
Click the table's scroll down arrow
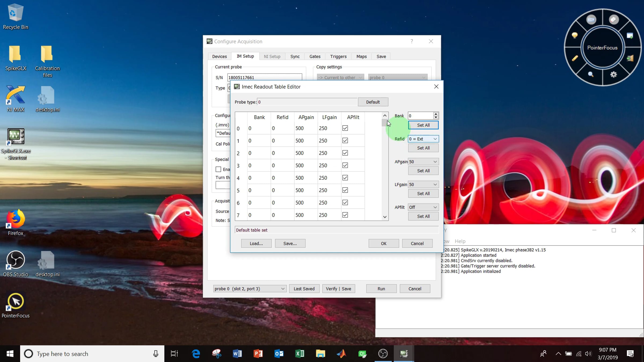385,217
